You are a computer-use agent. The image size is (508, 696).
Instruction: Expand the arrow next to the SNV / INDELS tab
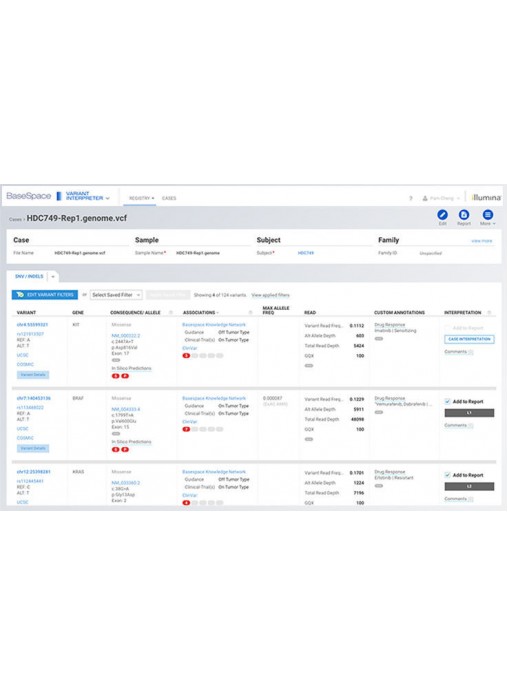(x=53, y=277)
